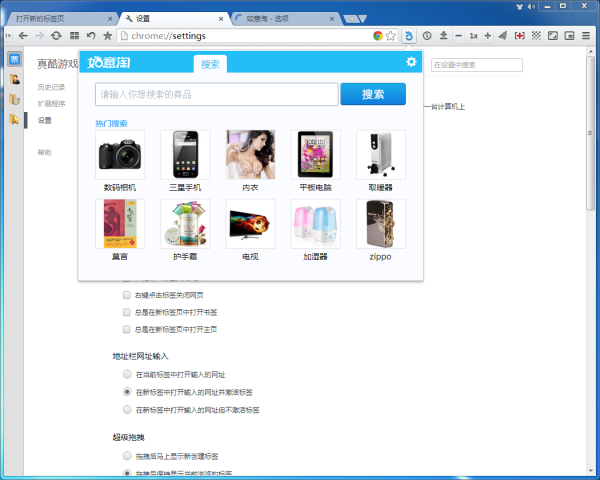The height and width of the screenshot is (480, 600).
Task: Bookmark this page with the outline star
Action: pyautogui.click(x=391, y=36)
